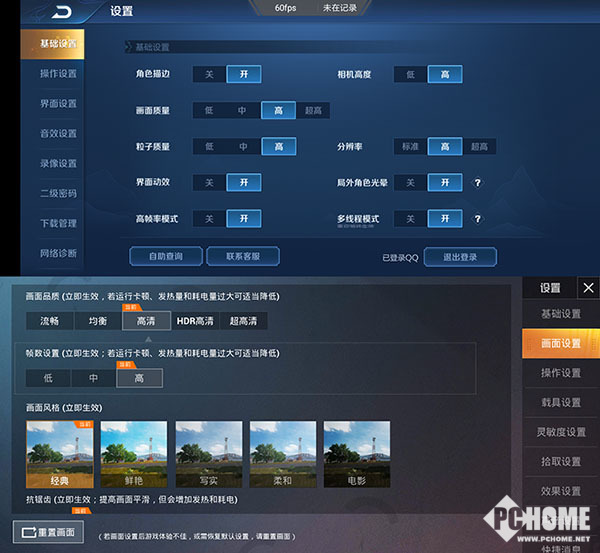Disable 高帧率模式 with the 关 option

tap(209, 218)
